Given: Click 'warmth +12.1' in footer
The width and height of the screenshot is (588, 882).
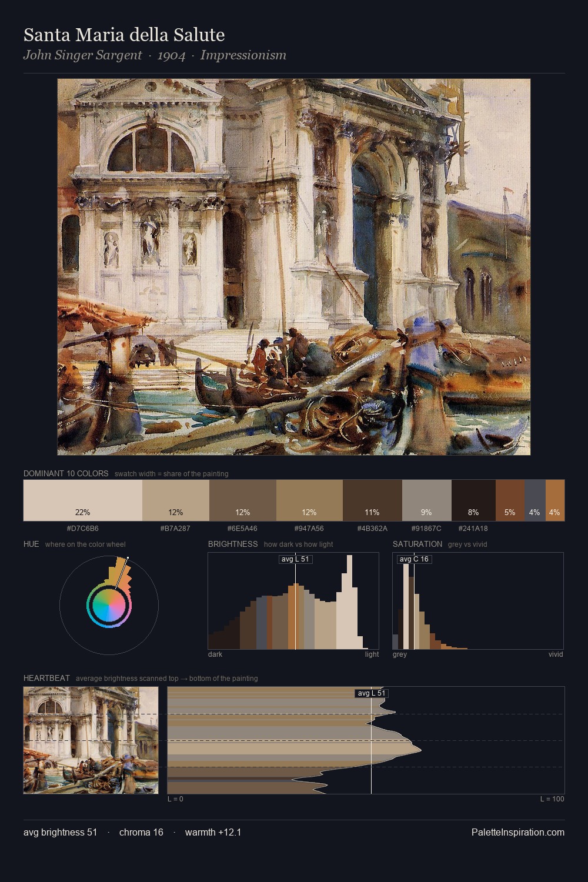Looking at the screenshot, I should pyautogui.click(x=213, y=832).
